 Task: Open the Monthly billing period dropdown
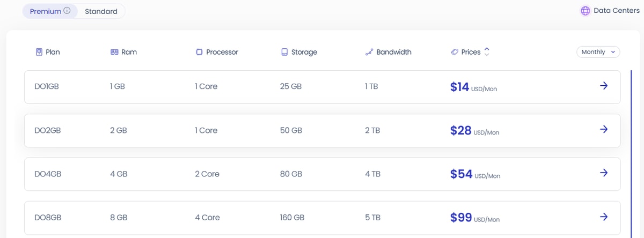pos(598,52)
